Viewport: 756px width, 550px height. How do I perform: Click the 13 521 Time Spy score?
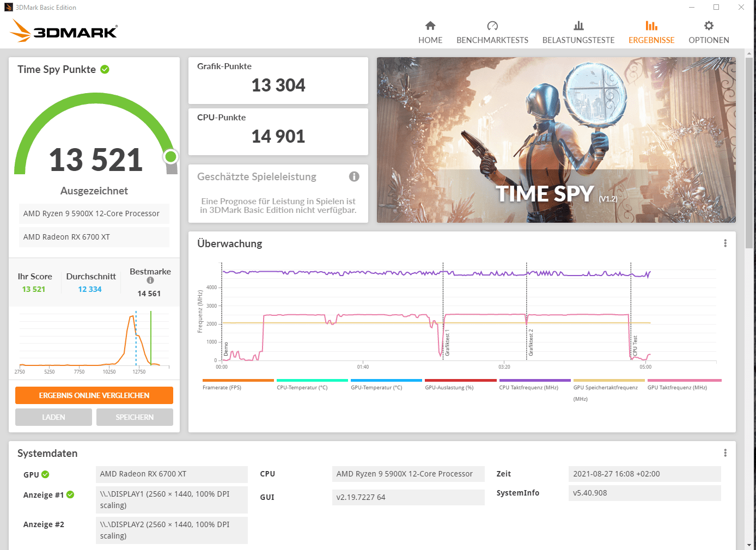(x=96, y=160)
